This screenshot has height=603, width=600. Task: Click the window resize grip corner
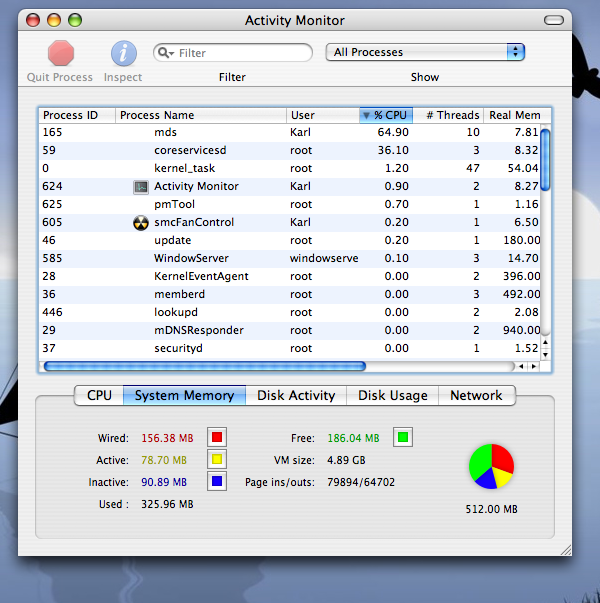click(566, 550)
